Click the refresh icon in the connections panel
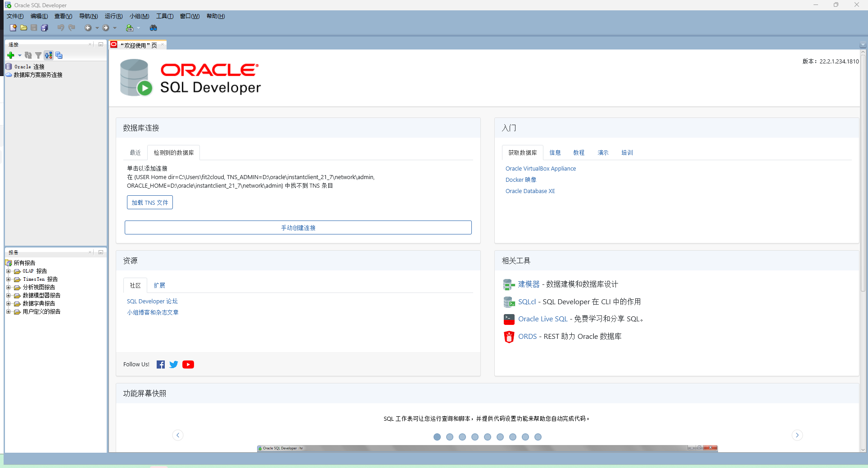This screenshot has height=468, width=868. (x=28, y=55)
